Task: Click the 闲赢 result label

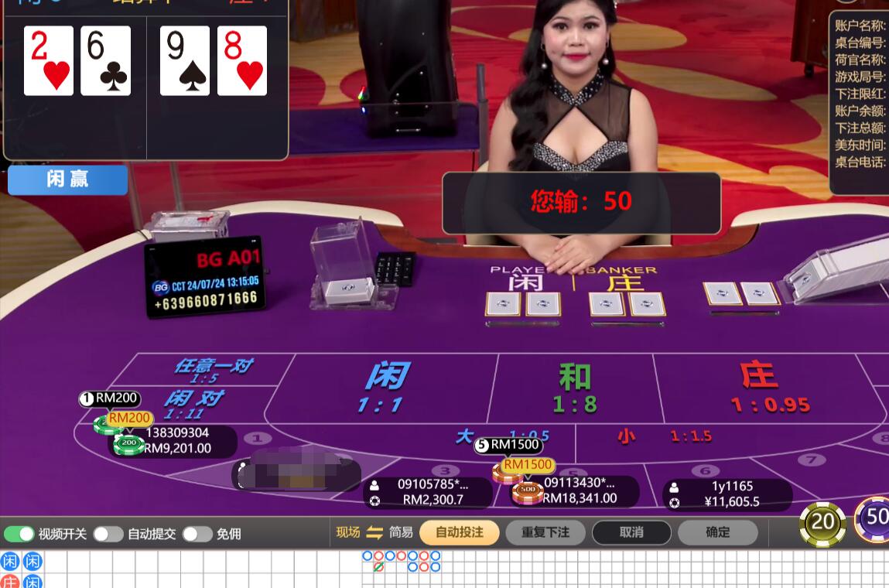Action: pos(67,179)
